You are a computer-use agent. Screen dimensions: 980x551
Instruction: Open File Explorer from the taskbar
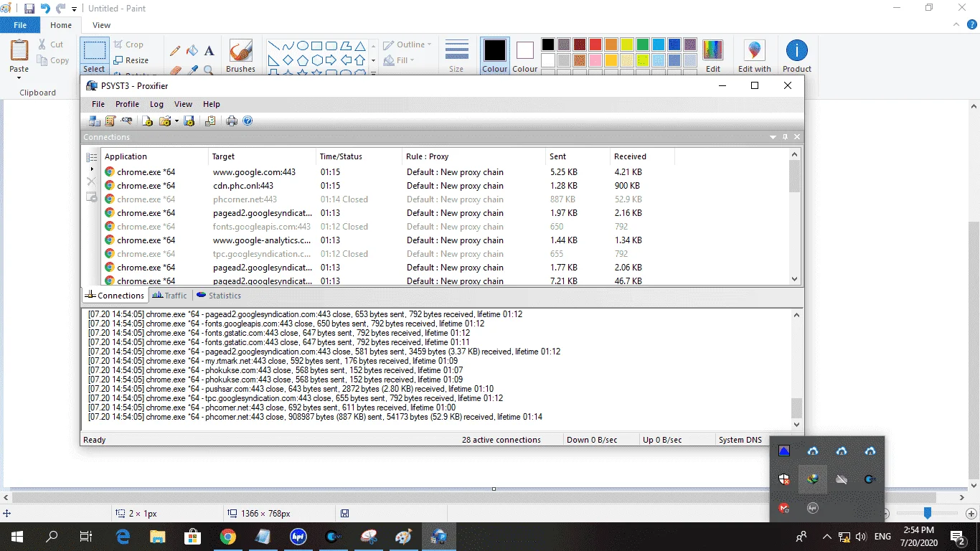pyautogui.click(x=158, y=536)
